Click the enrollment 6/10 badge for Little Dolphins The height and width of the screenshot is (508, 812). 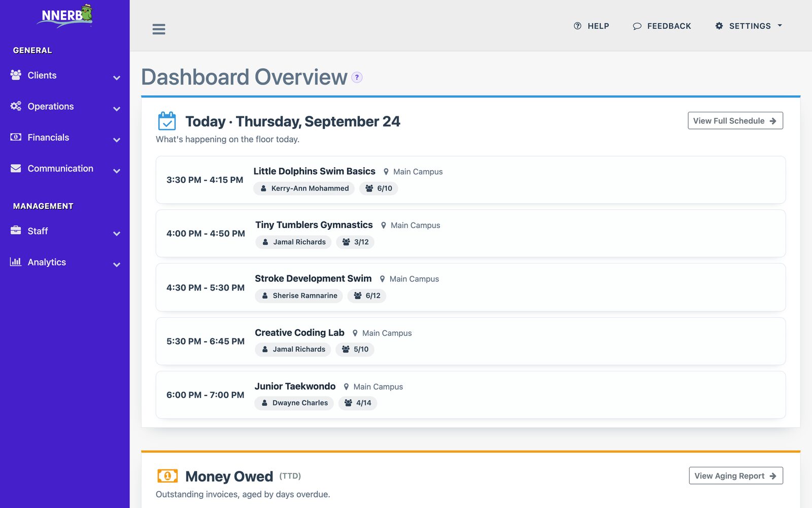click(379, 188)
